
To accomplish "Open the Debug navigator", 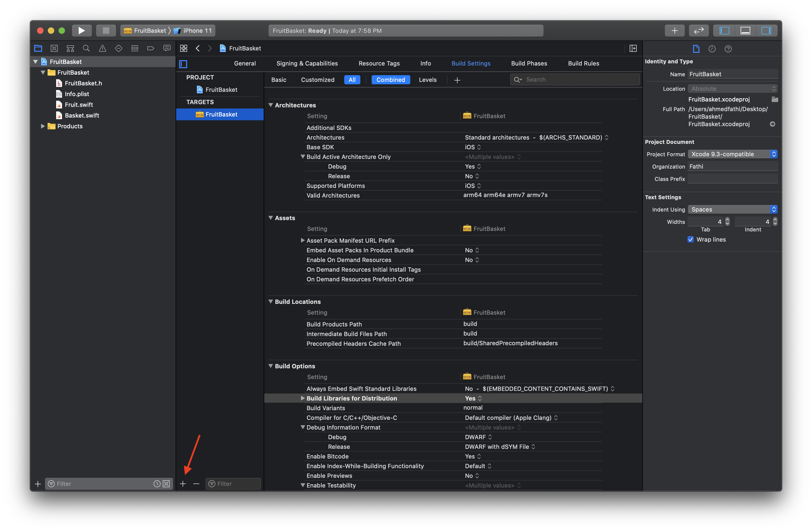I will [135, 48].
